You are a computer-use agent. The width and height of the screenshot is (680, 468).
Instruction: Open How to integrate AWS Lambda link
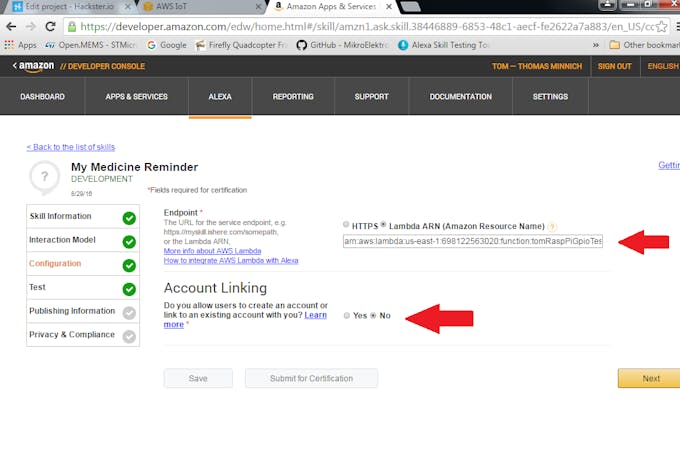click(x=231, y=260)
